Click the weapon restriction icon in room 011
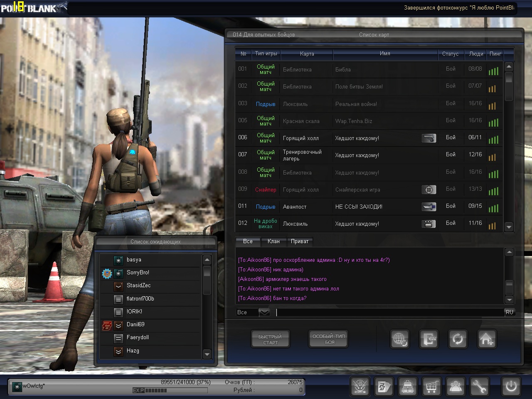The width and height of the screenshot is (532, 399). click(429, 207)
